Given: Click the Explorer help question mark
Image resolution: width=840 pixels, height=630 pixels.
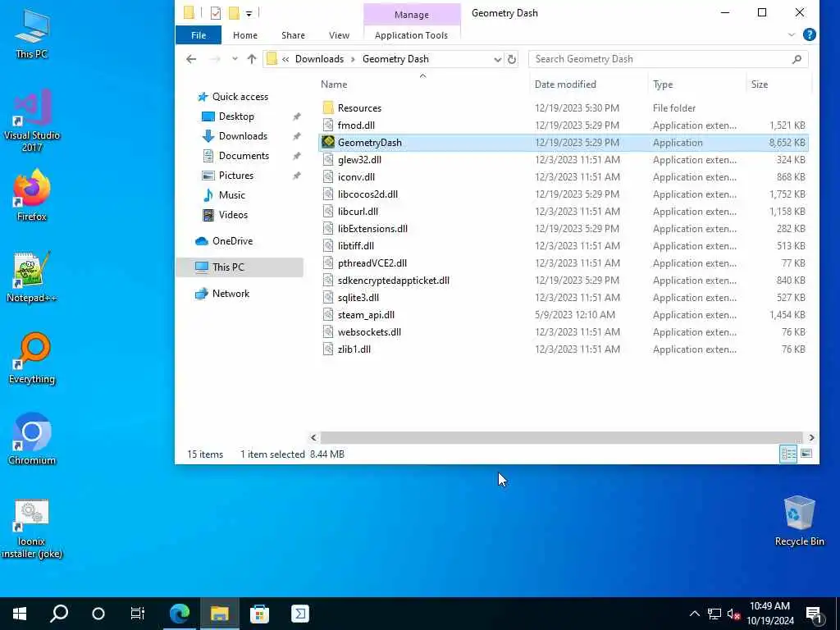Looking at the screenshot, I should click(810, 34).
